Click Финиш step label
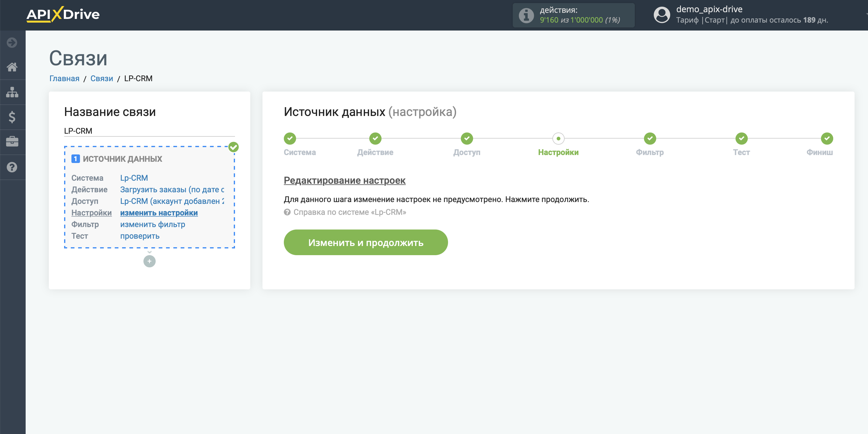Screen dimensions: 868x434 pyautogui.click(x=819, y=152)
